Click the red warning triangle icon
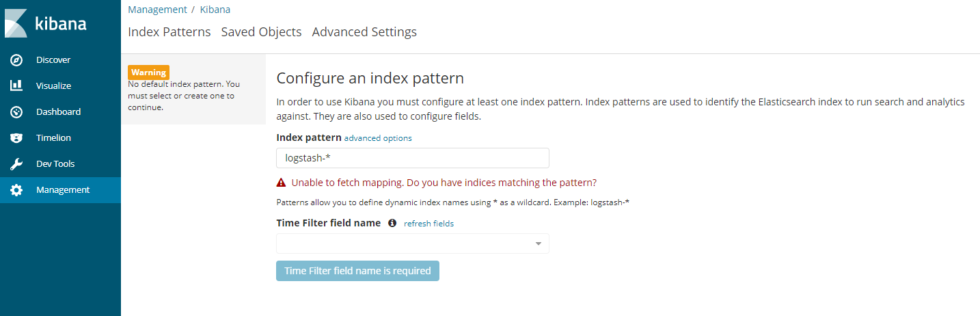The height and width of the screenshot is (316, 980). coord(281,183)
